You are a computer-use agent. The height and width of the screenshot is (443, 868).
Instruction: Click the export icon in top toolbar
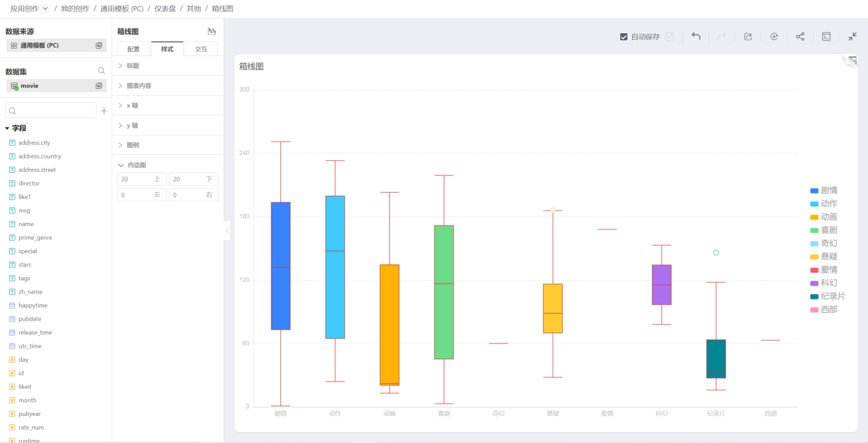point(748,37)
